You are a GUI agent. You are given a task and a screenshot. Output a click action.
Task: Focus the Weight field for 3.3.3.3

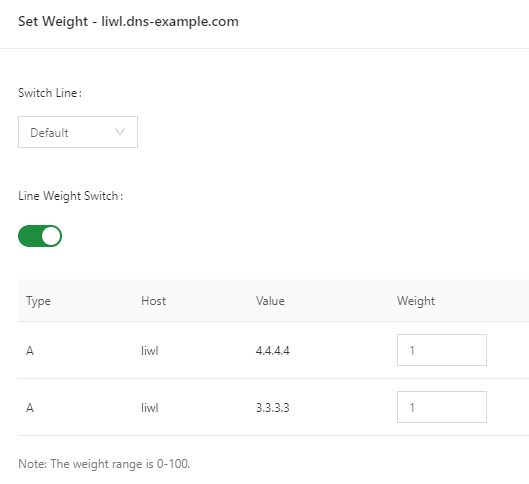[442, 407]
